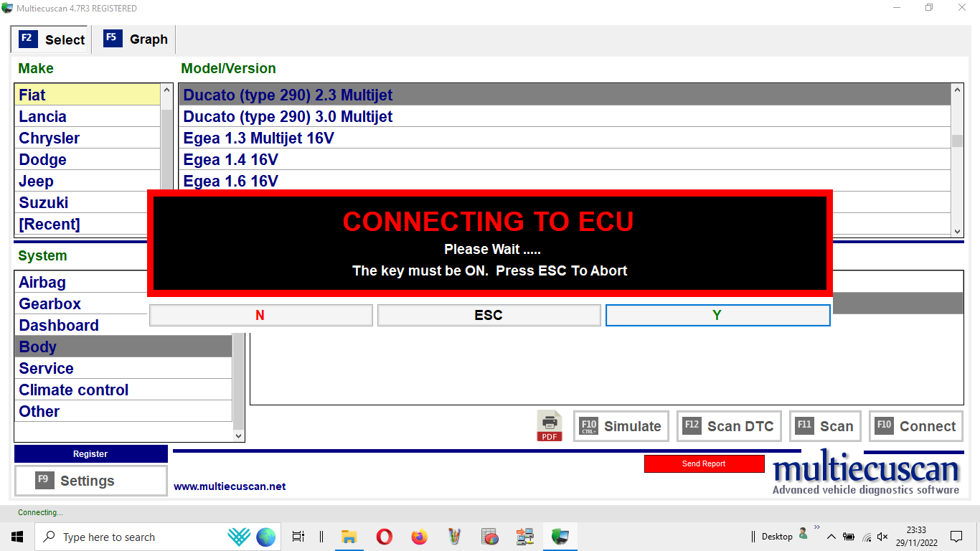Open the F9 Settings button
This screenshot has height=551, width=980.
pos(90,481)
